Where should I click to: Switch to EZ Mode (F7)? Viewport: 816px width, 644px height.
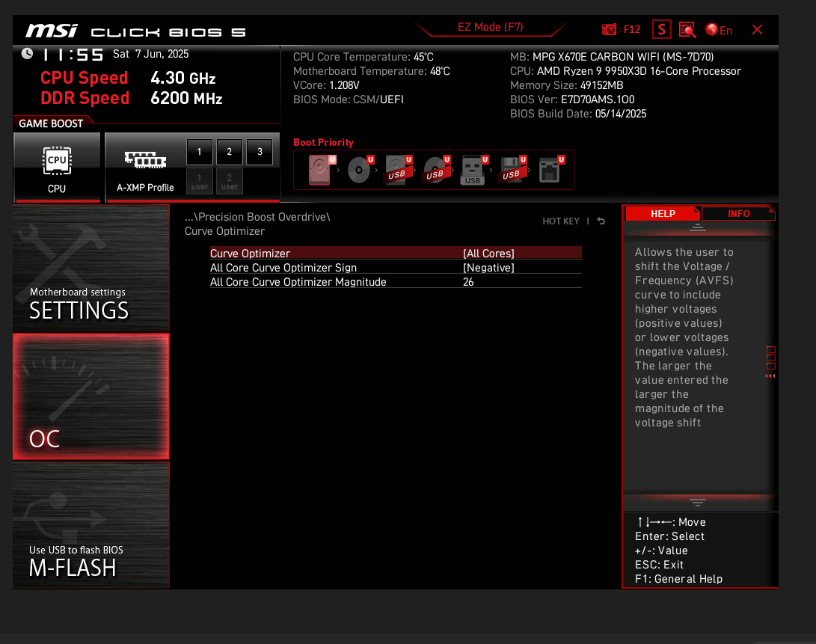pyautogui.click(x=490, y=27)
